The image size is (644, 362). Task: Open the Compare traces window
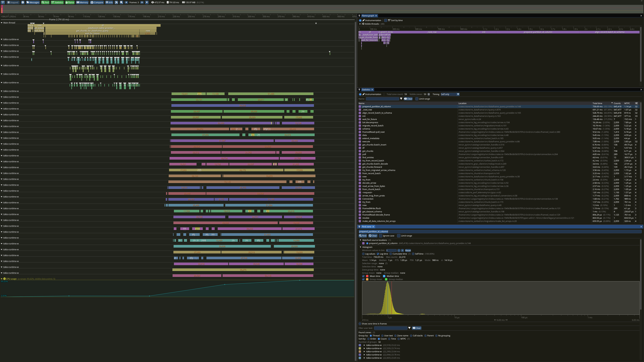97,2
